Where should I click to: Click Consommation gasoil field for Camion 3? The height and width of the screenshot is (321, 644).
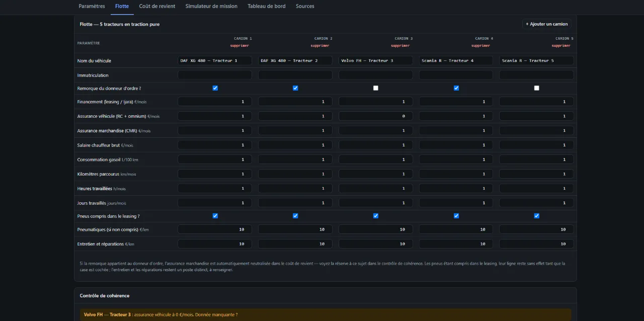[376, 159]
